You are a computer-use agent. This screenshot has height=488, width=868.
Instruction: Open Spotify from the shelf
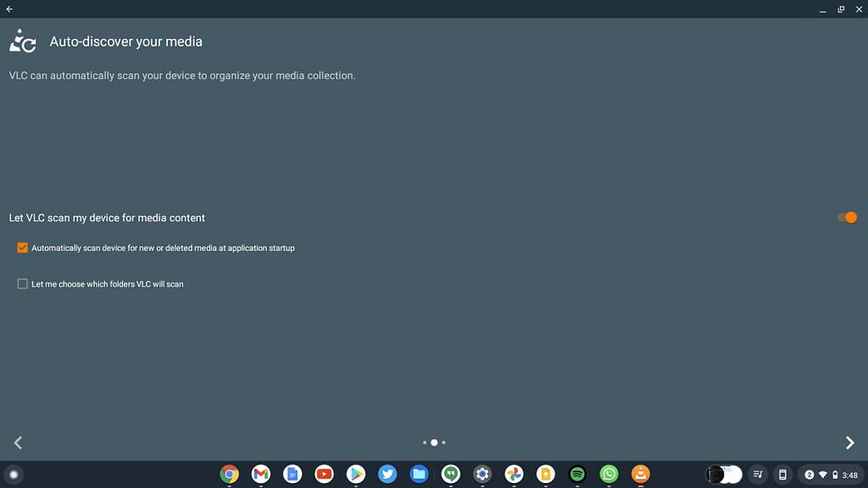tap(576, 474)
